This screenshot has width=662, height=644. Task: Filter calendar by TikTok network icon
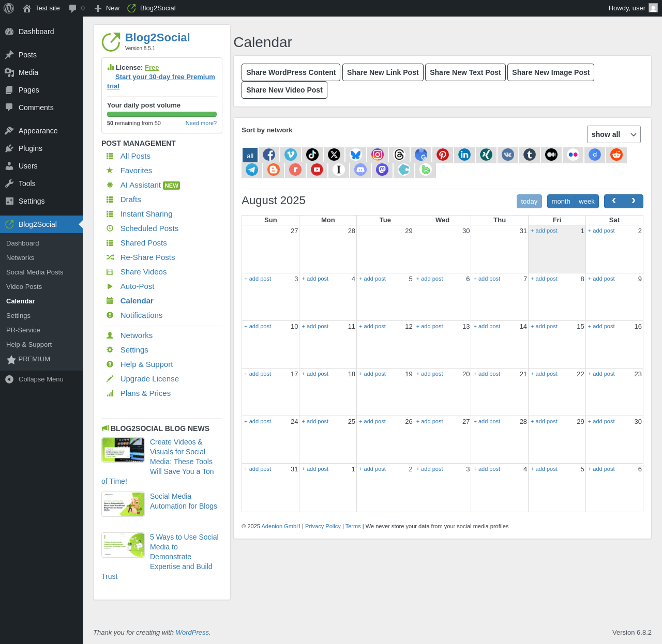[312, 155]
